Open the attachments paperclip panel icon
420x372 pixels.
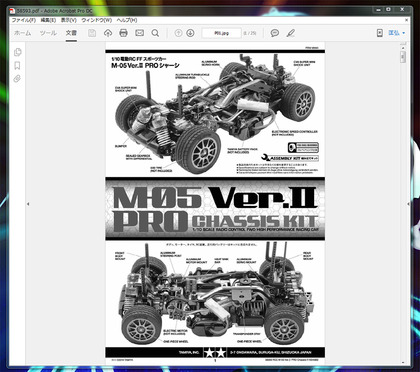[17, 79]
